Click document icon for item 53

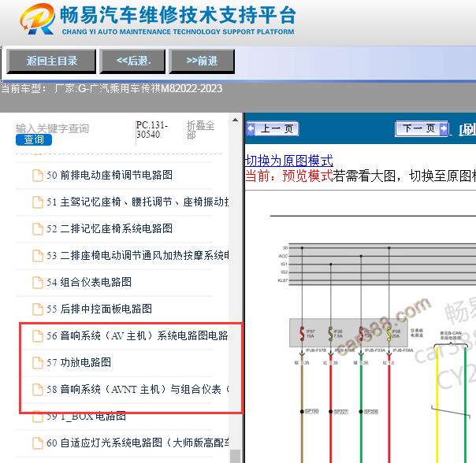coord(38,255)
